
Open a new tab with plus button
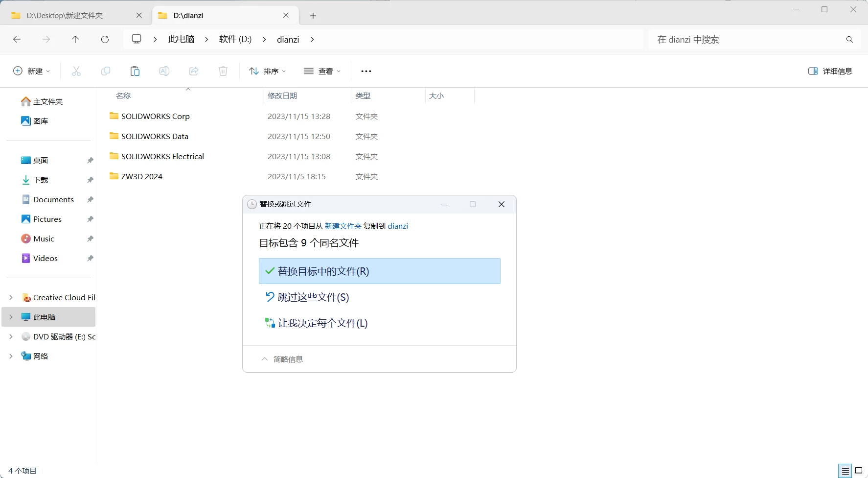pos(313,16)
